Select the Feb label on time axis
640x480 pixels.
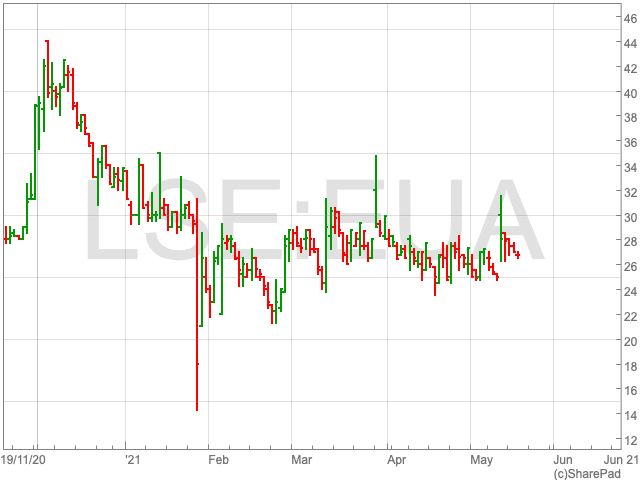point(218,458)
